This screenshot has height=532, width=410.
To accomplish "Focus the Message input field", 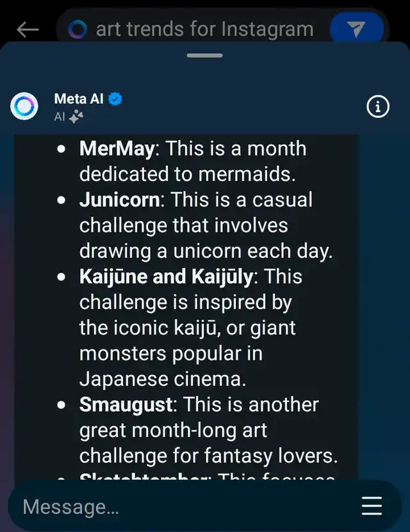I will 183,506.
